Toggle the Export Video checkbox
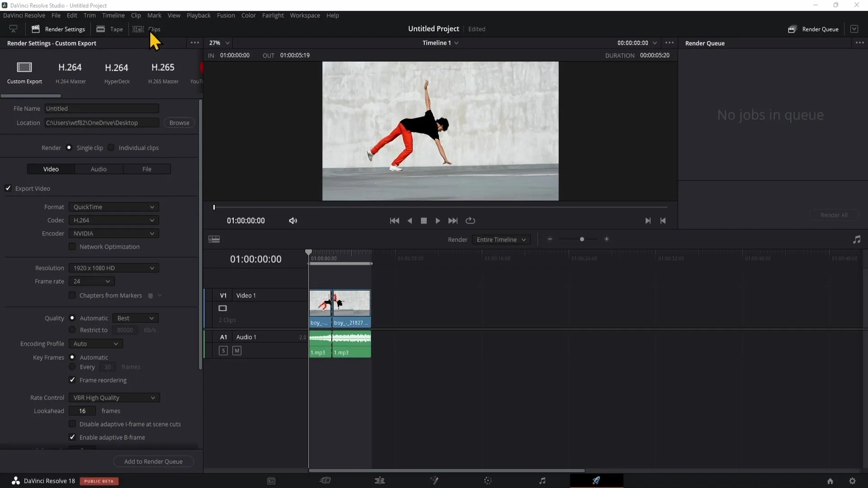This screenshot has width=868, height=488. point(8,188)
